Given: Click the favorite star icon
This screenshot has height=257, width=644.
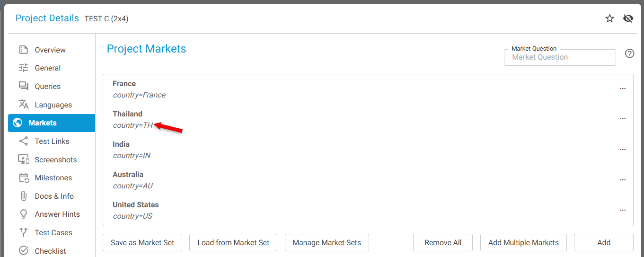Looking at the screenshot, I should (x=609, y=18).
